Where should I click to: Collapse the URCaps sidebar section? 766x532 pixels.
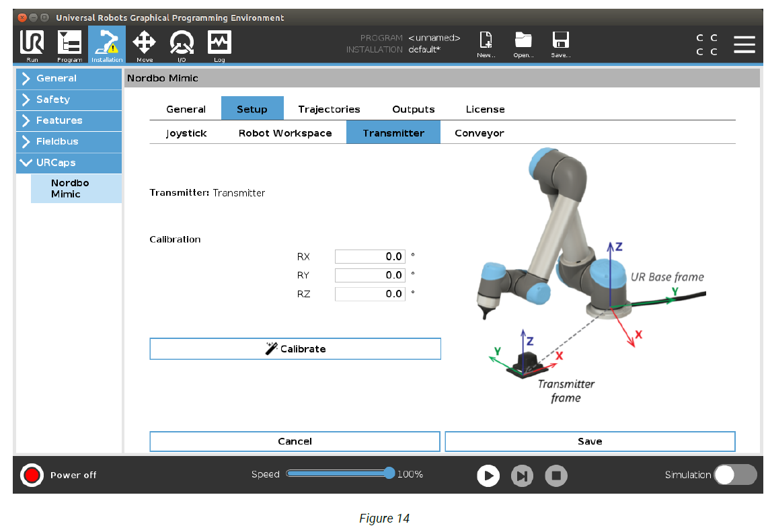click(x=69, y=163)
